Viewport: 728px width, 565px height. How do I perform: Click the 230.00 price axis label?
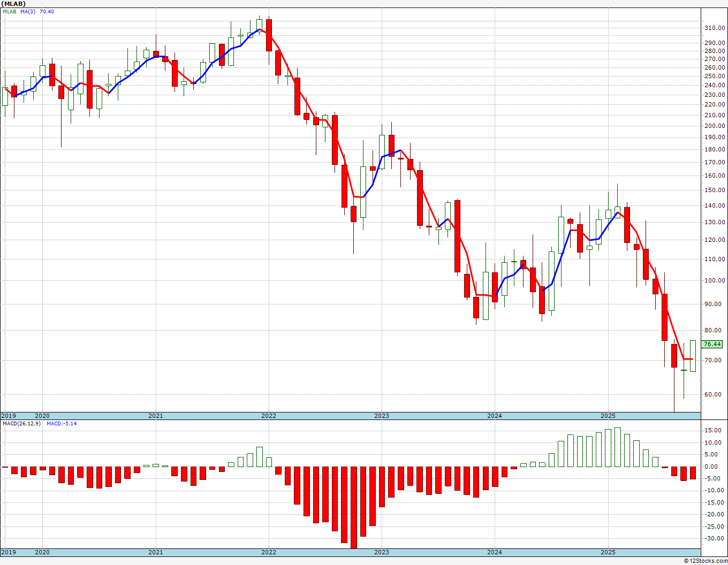(715, 95)
